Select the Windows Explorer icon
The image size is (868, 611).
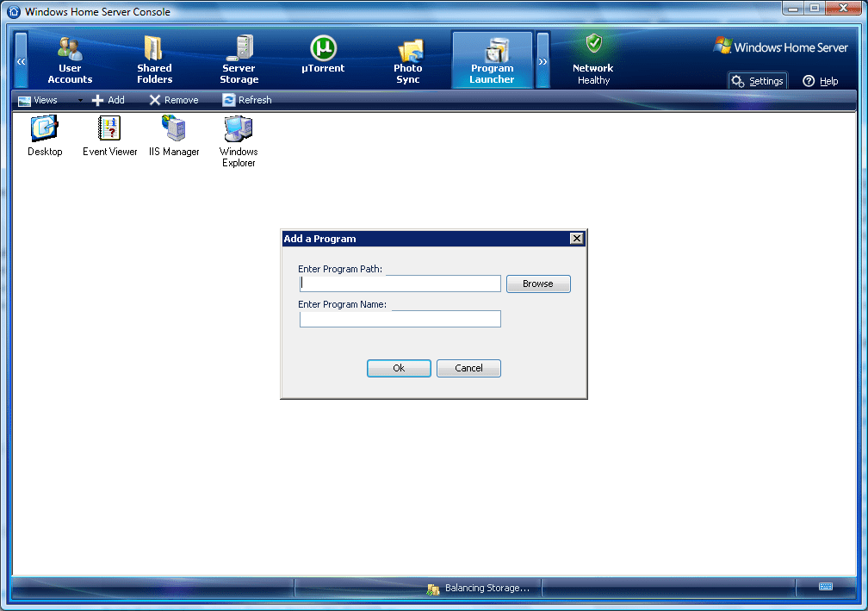pos(239,141)
